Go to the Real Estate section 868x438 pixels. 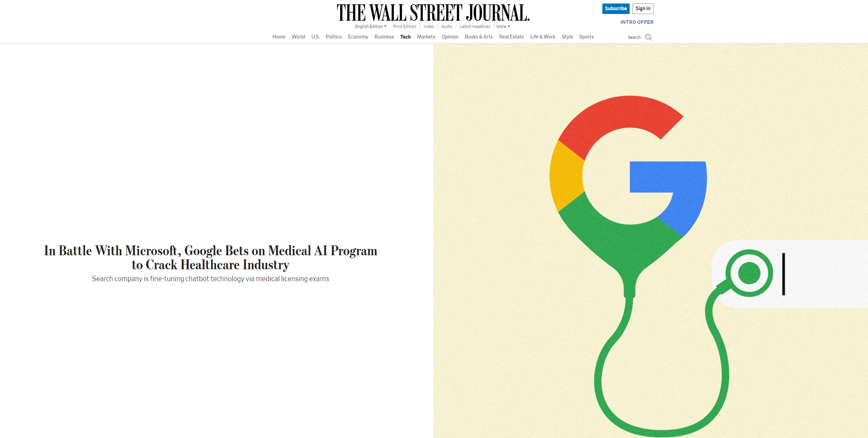[x=511, y=37]
